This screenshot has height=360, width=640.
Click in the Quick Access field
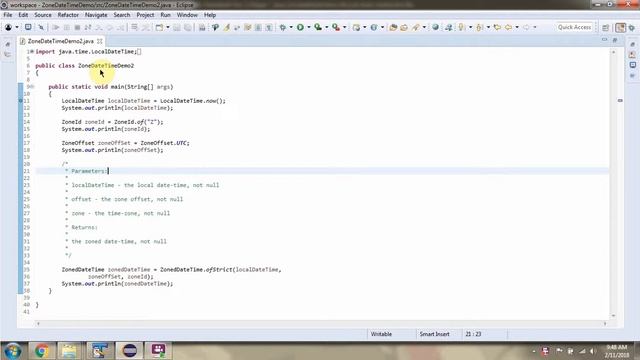click(x=574, y=27)
